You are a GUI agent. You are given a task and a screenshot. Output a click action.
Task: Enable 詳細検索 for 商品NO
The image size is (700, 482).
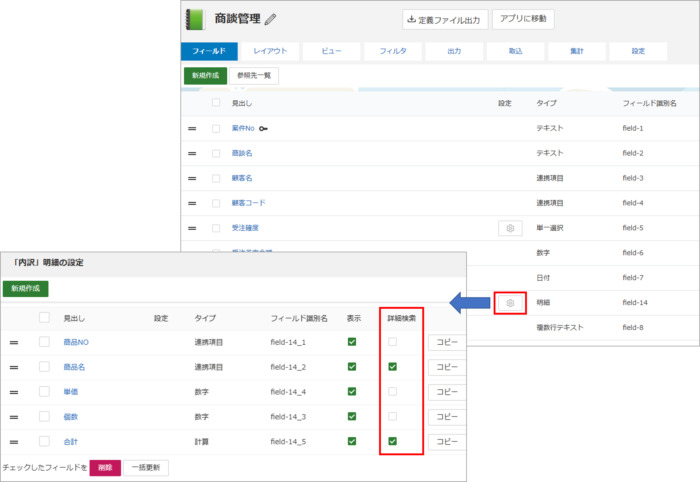pyautogui.click(x=392, y=342)
